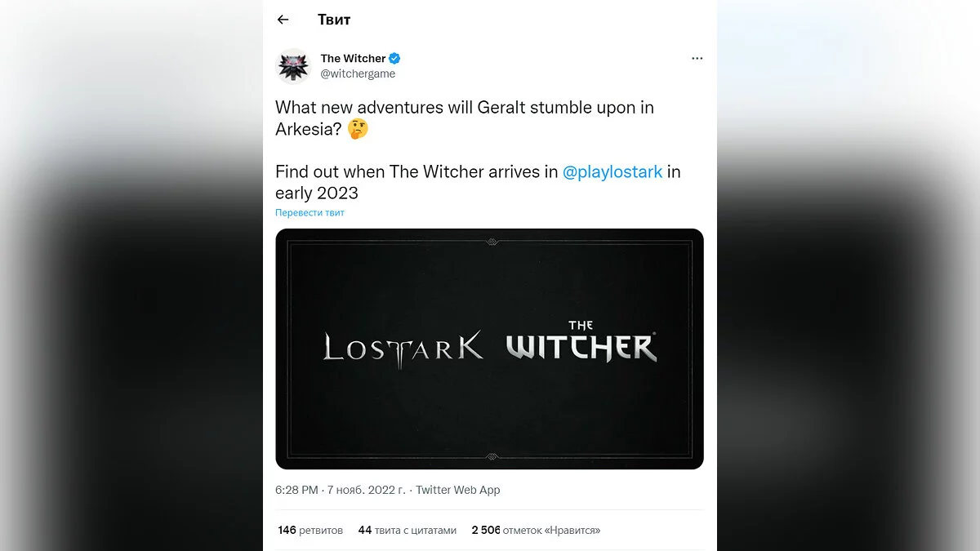The width and height of the screenshot is (980, 551).
Task: Open the tweet image's ornate top border
Action: coord(489,242)
